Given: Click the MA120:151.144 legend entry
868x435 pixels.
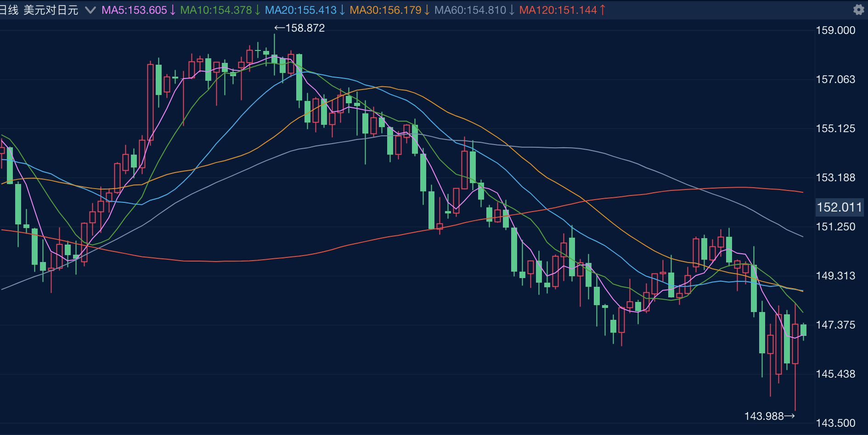Looking at the screenshot, I should pyautogui.click(x=558, y=10).
